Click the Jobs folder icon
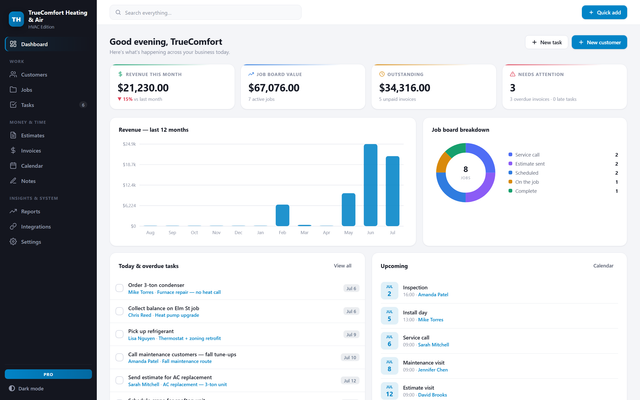 13,89
